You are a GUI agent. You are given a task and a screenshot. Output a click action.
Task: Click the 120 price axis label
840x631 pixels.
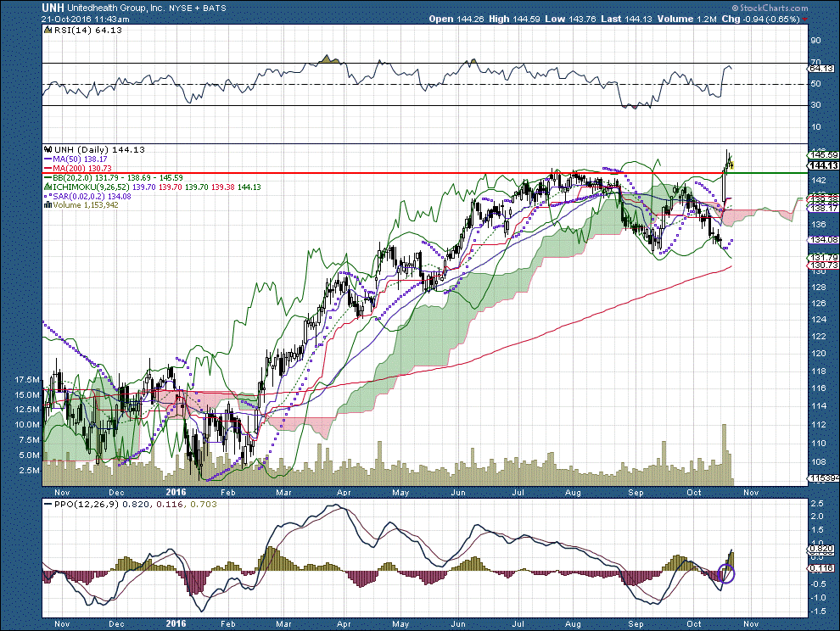pyautogui.click(x=818, y=354)
